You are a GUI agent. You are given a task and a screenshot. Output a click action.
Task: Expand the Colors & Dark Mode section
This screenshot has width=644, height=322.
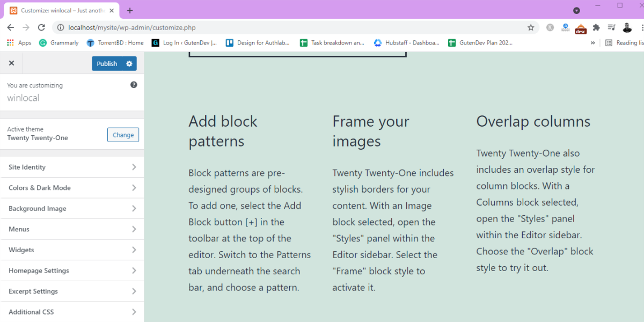(x=72, y=188)
